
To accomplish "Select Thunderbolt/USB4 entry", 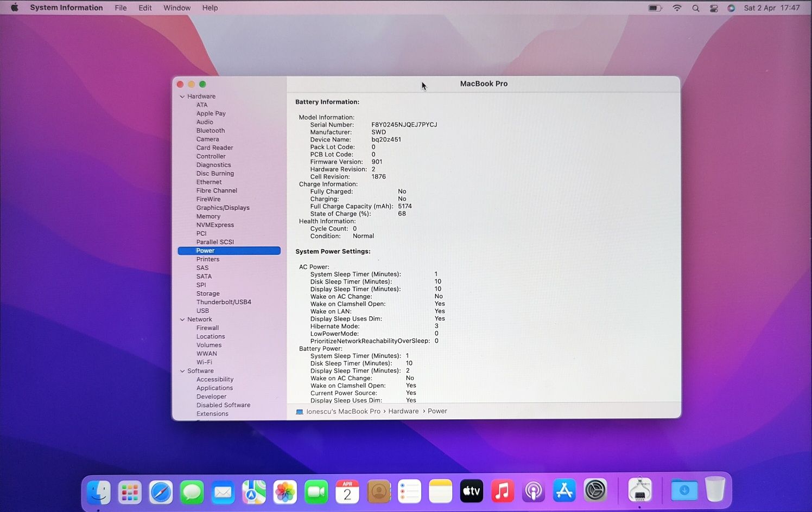I will click(x=224, y=302).
